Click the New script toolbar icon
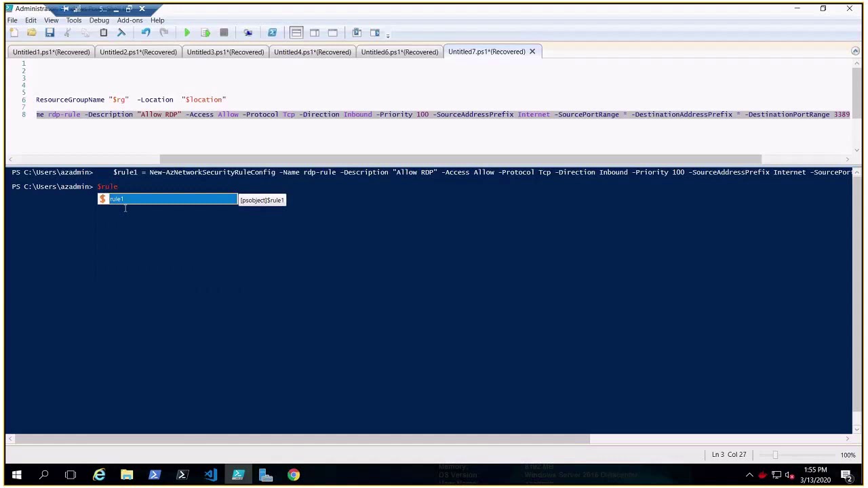This screenshot has height=488, width=868. pos(14,33)
